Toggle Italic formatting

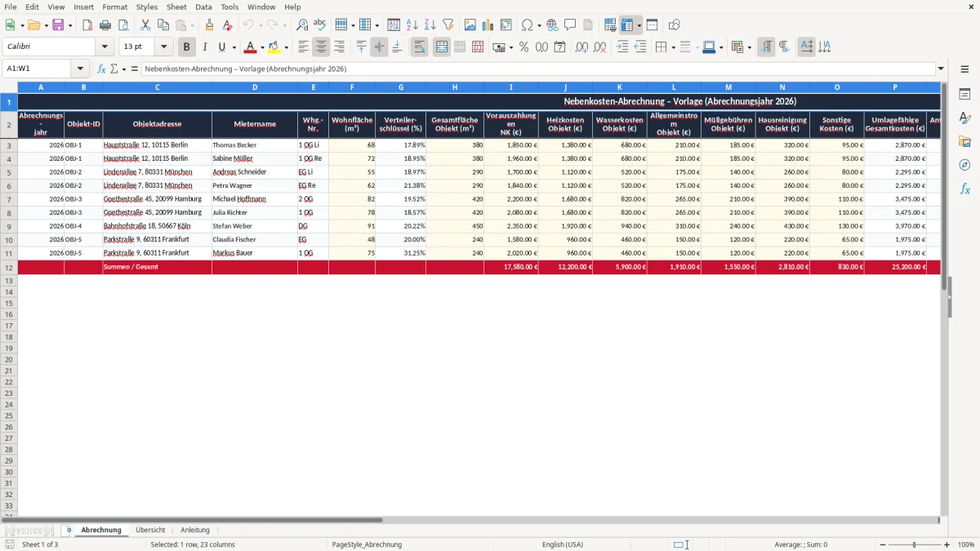(205, 47)
